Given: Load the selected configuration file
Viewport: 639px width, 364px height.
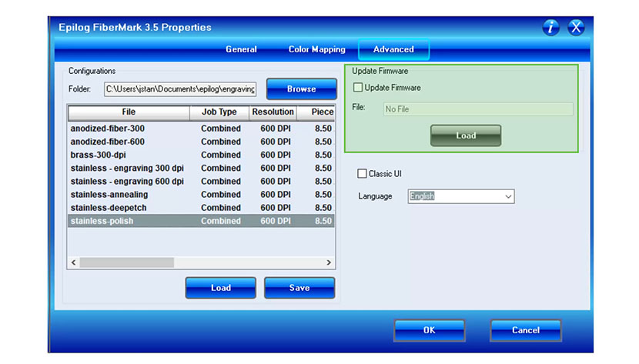Looking at the screenshot, I should 220,288.
